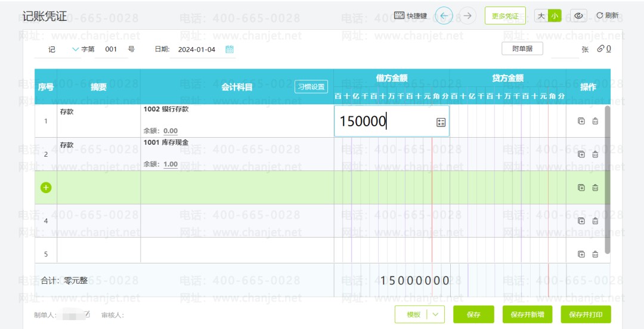Click the 摘要 column header
Viewport: 644px width, 329px height.
pos(98,86)
